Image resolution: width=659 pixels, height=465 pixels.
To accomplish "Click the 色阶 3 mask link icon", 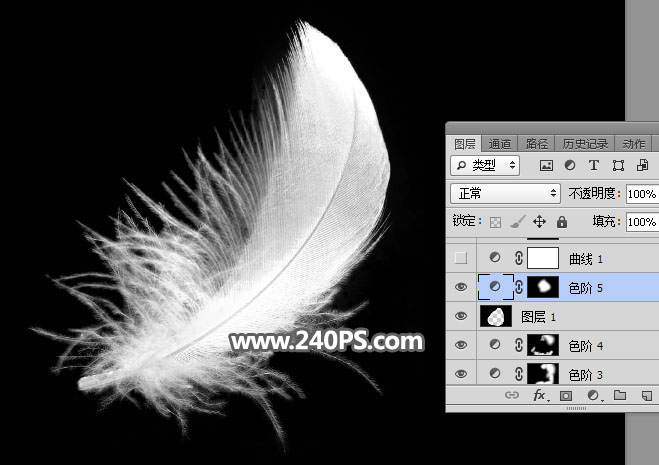I will (x=519, y=373).
